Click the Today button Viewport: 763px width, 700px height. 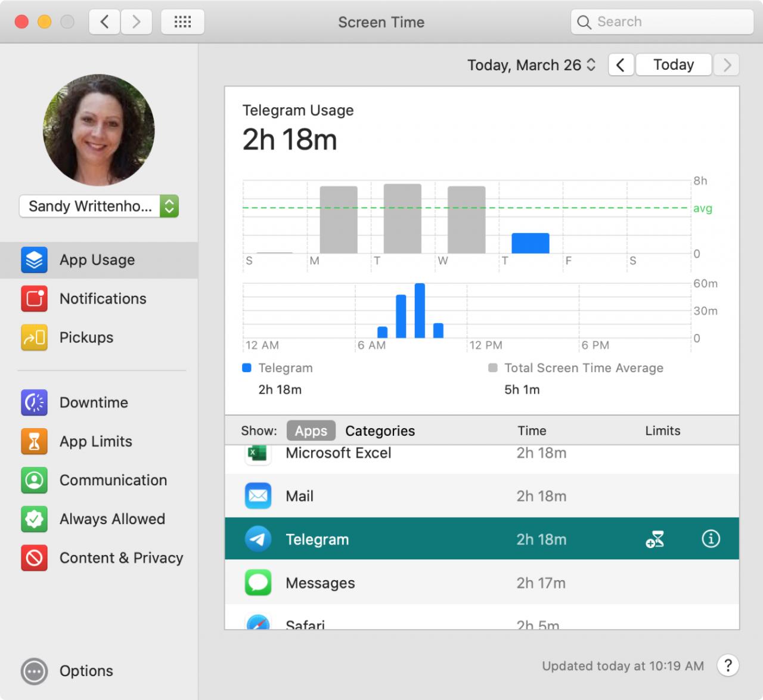click(x=674, y=64)
